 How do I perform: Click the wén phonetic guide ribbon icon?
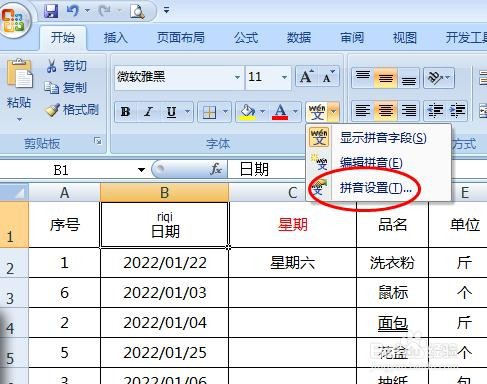point(317,112)
